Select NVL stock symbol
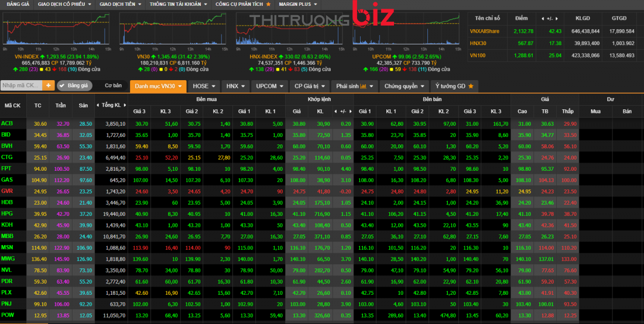The width and height of the screenshot is (644, 324). pyautogui.click(x=6, y=270)
